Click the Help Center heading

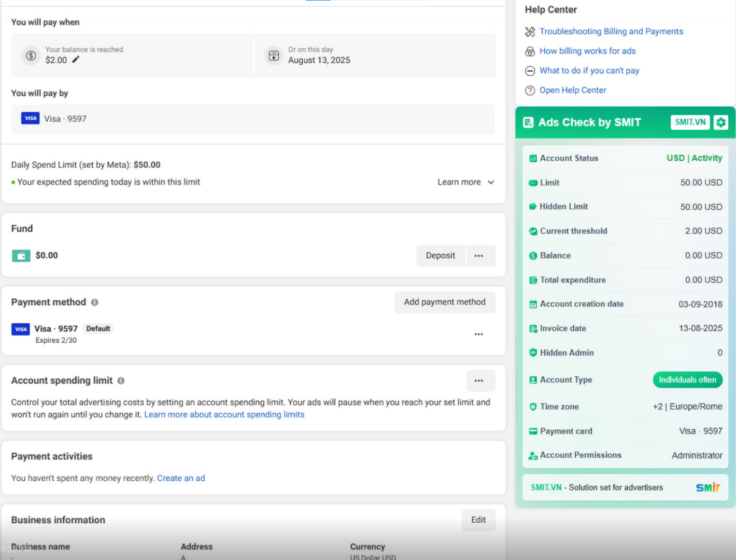point(551,9)
